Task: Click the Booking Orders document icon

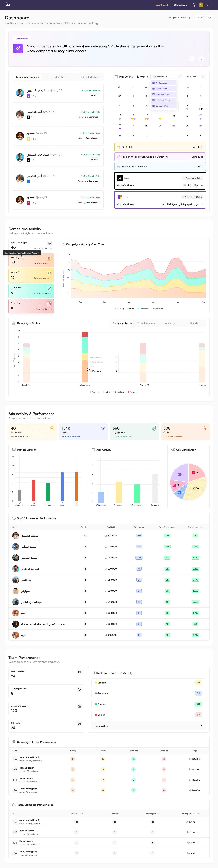Action: (79, 706)
